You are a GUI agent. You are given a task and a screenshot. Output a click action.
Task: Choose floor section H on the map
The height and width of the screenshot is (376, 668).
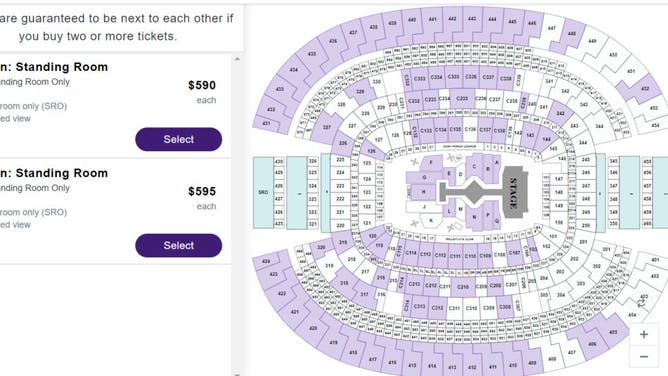click(423, 192)
